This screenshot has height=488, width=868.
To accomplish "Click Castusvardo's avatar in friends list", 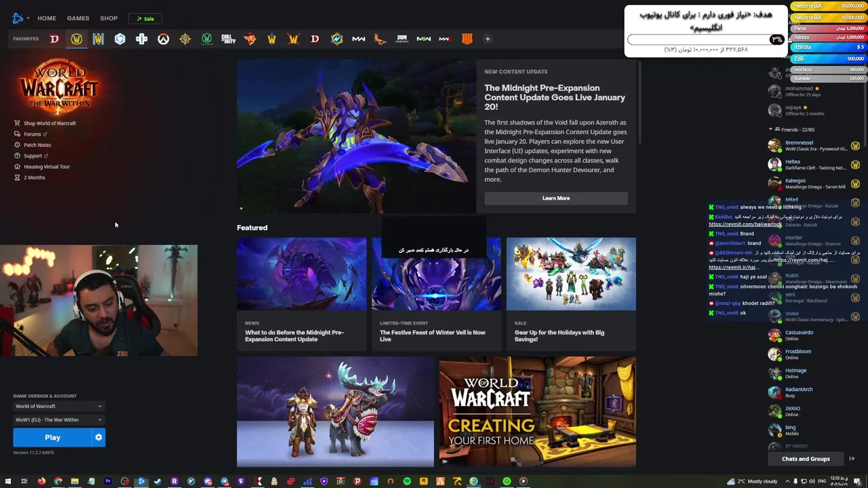I will pyautogui.click(x=774, y=335).
